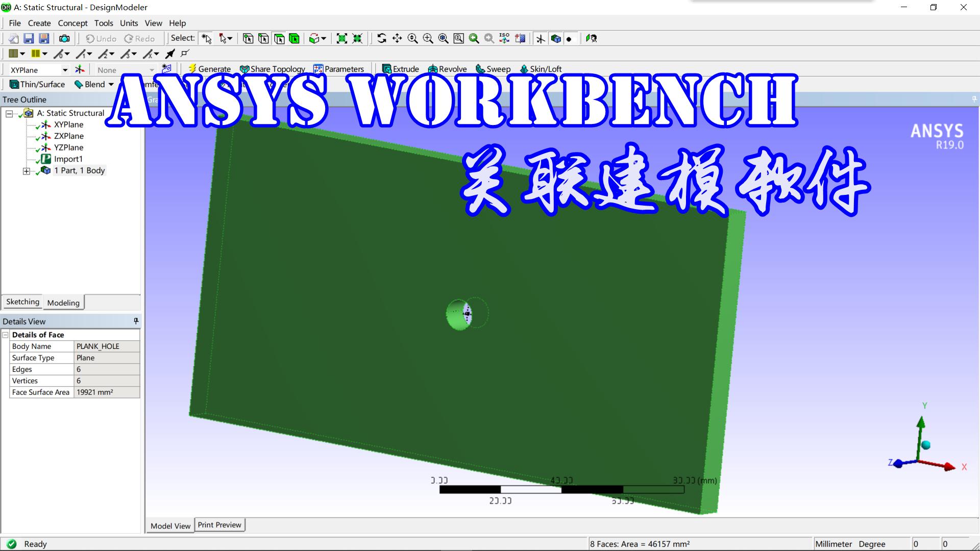Open the Parameters tool
Screen dimensions: 980x551
click(339, 68)
